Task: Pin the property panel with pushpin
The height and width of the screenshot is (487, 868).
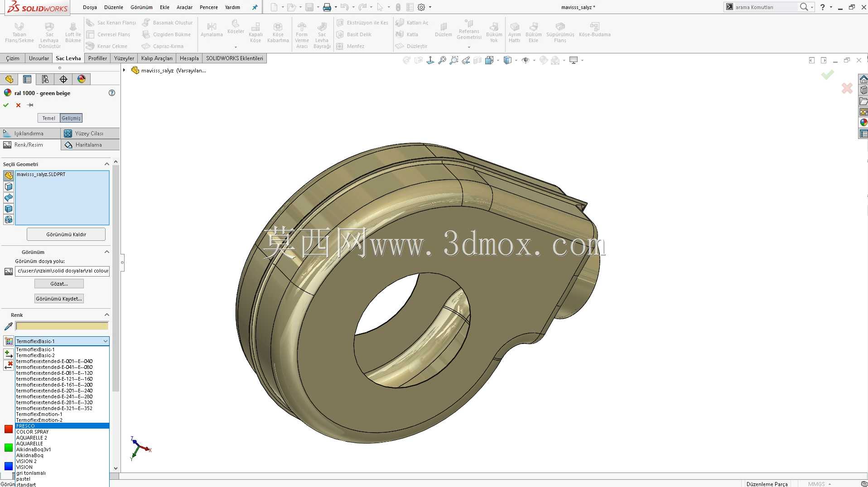Action: [x=30, y=105]
